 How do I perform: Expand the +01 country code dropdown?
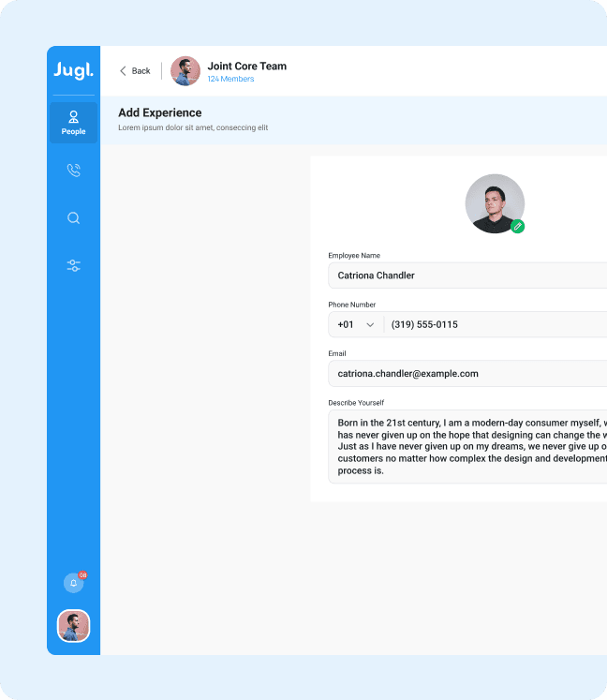(x=356, y=324)
